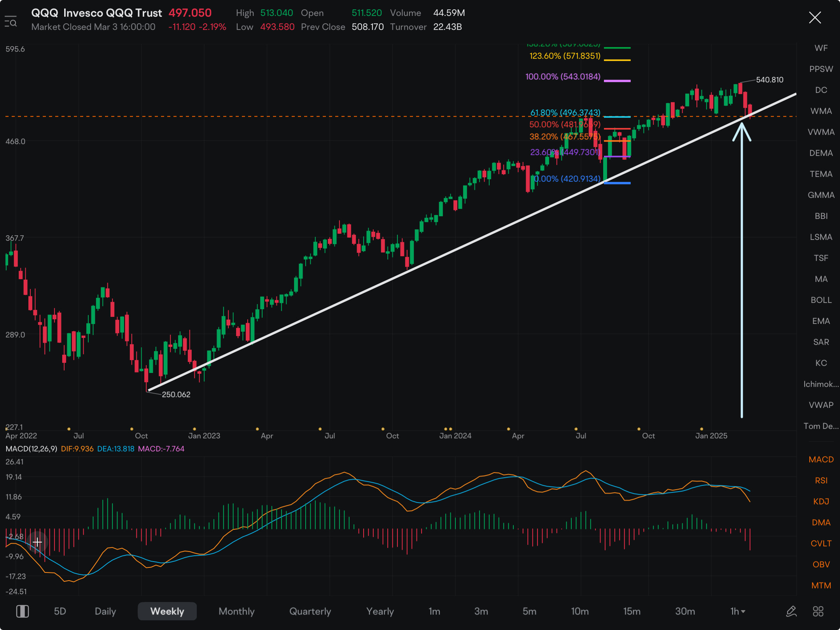Screen dimensions: 840x630
Task: Close the chart view
Action: 815,17
